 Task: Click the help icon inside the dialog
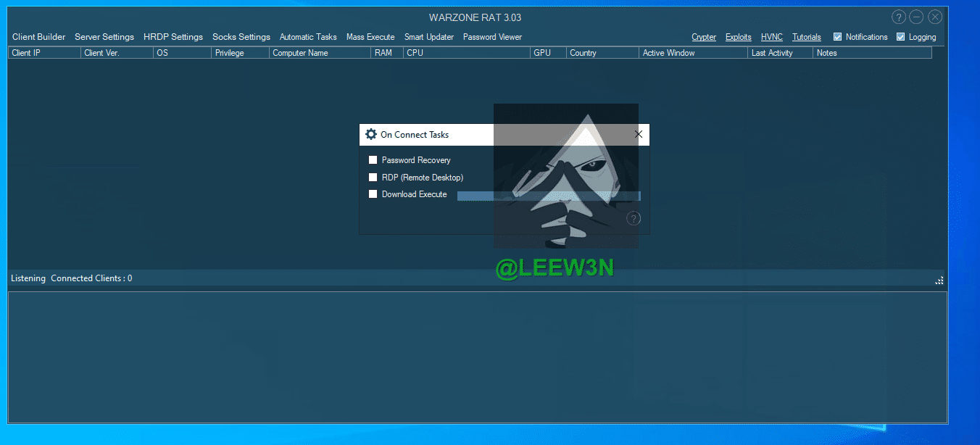(x=634, y=218)
